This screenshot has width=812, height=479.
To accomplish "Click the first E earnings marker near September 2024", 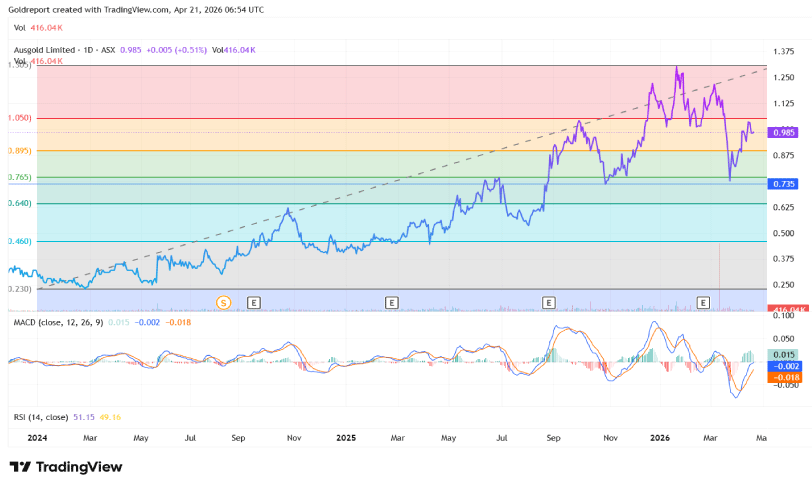I will [x=254, y=301].
